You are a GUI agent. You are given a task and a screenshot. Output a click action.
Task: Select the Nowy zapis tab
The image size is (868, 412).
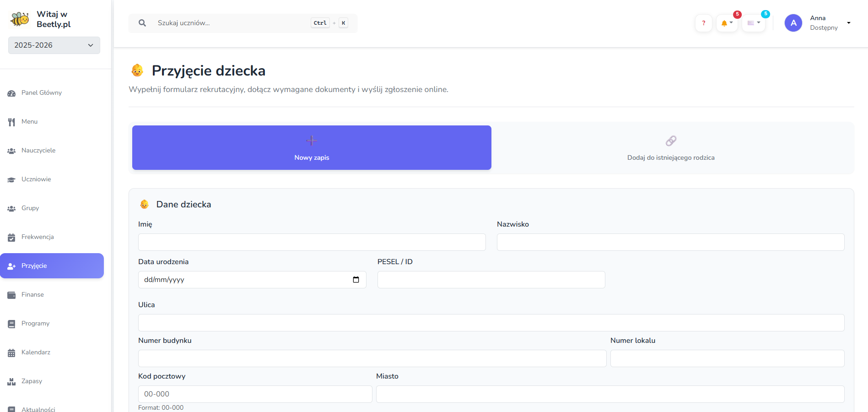312,148
